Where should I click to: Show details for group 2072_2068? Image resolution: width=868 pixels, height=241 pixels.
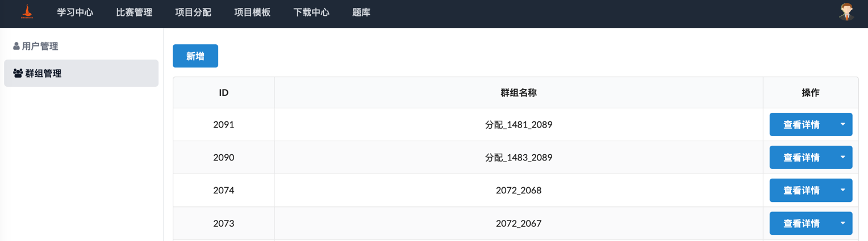[801, 191]
